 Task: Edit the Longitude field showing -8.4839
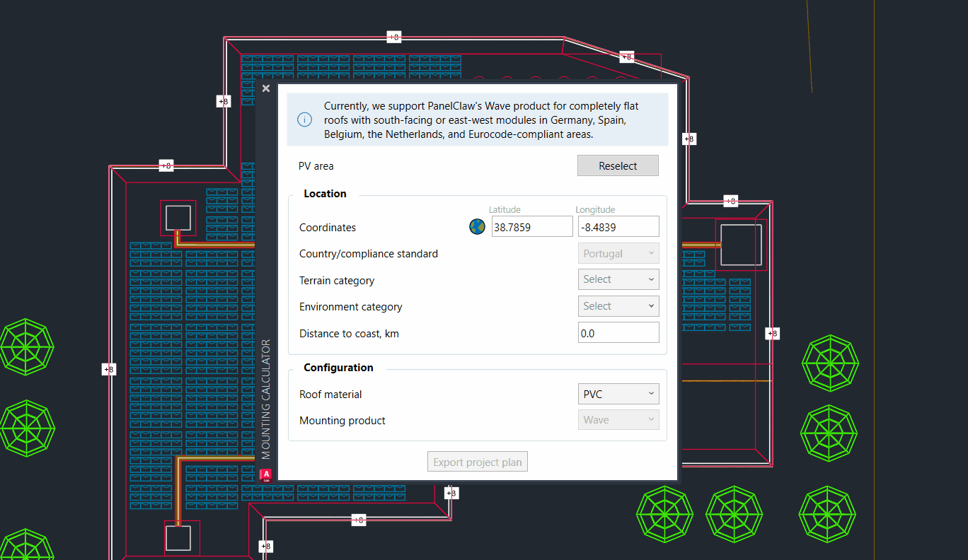click(618, 227)
